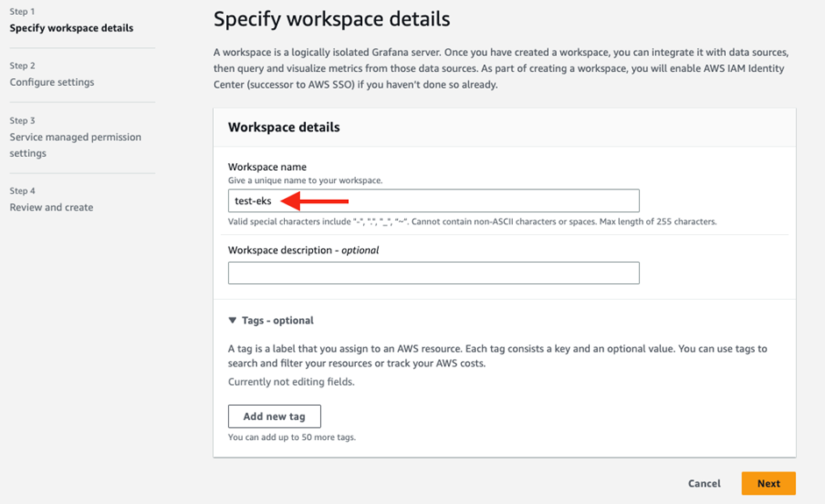Click the Workspace description input field
825x504 pixels.
[x=434, y=273]
